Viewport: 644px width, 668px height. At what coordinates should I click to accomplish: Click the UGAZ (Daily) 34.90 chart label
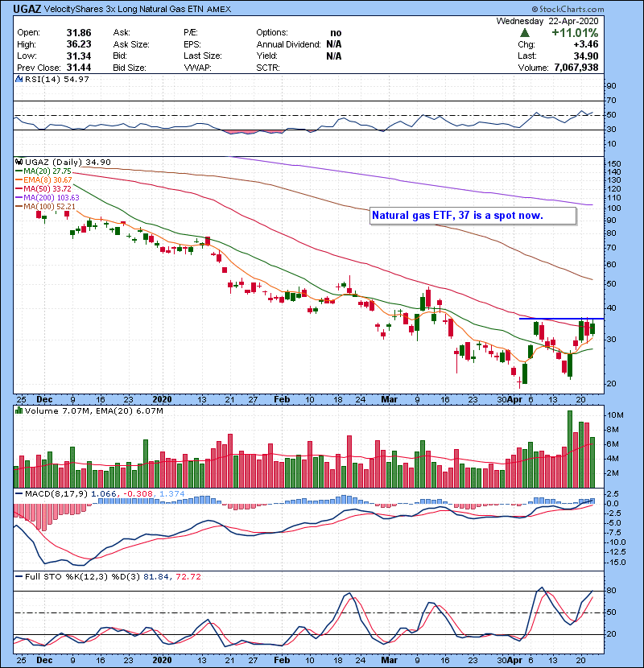pos(68,163)
